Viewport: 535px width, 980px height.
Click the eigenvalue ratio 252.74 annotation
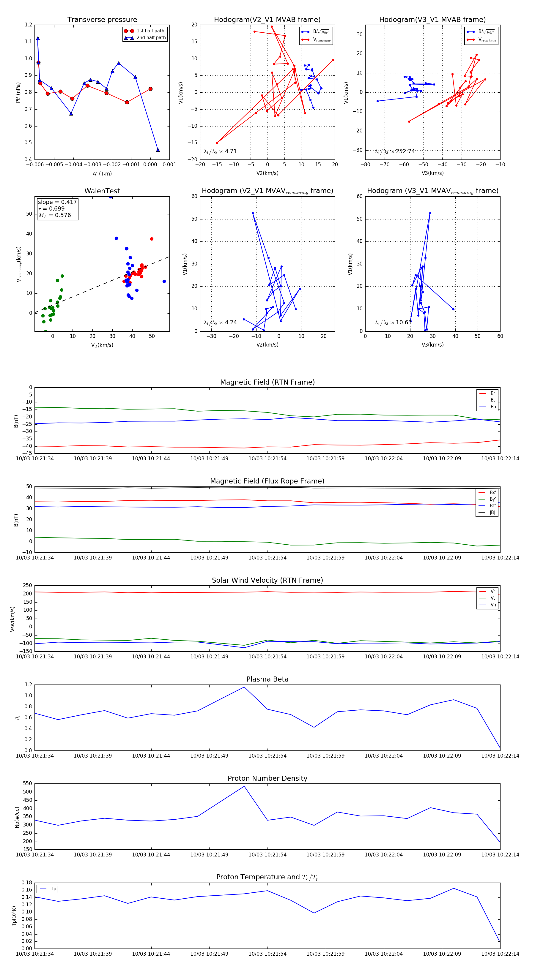395,151
